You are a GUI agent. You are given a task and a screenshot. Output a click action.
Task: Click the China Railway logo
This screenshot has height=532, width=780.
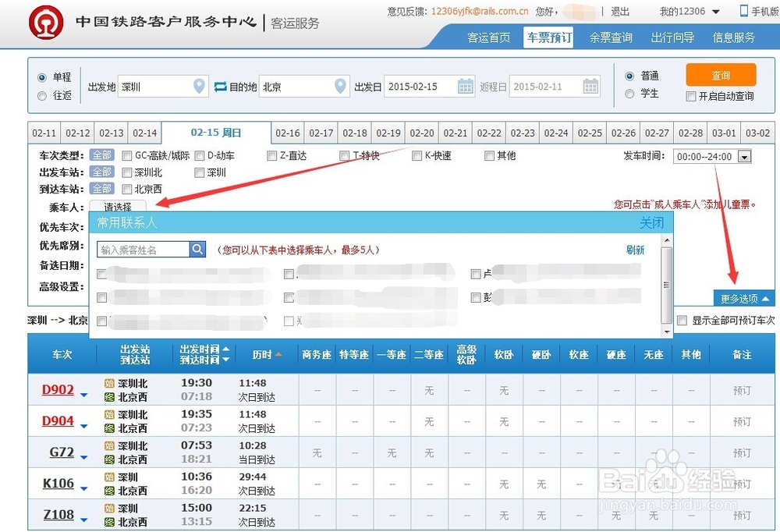(45, 22)
